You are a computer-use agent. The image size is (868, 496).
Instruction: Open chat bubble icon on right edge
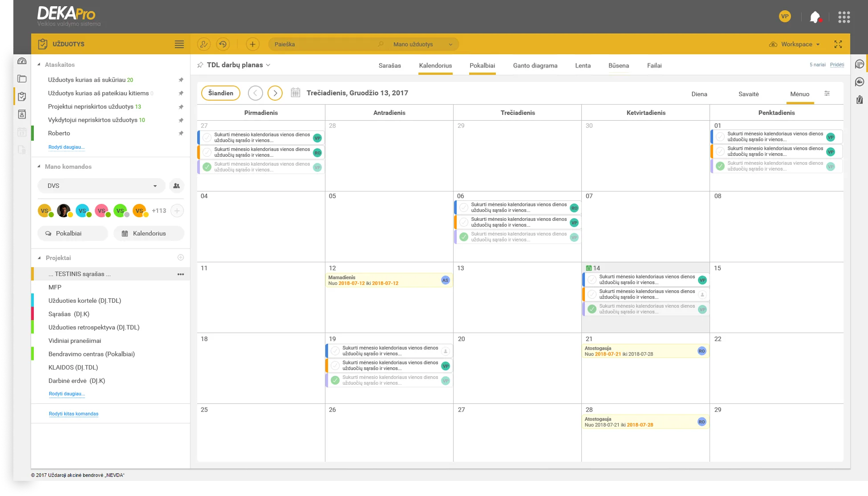[x=860, y=64]
